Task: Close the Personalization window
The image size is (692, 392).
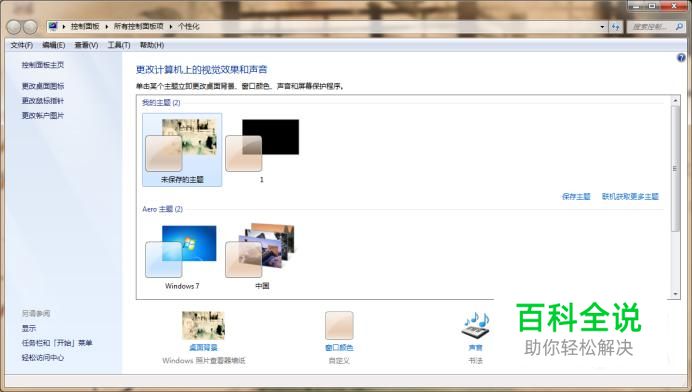Action: point(674,6)
